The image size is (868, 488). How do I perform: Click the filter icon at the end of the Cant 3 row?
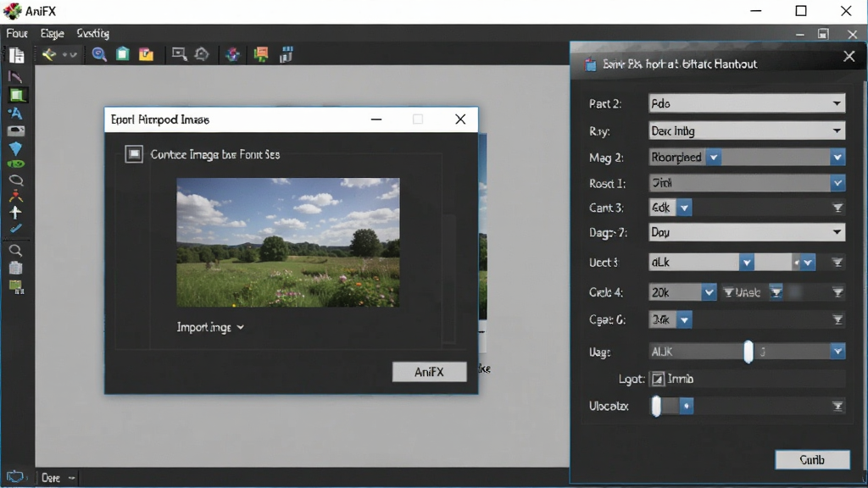(x=837, y=208)
